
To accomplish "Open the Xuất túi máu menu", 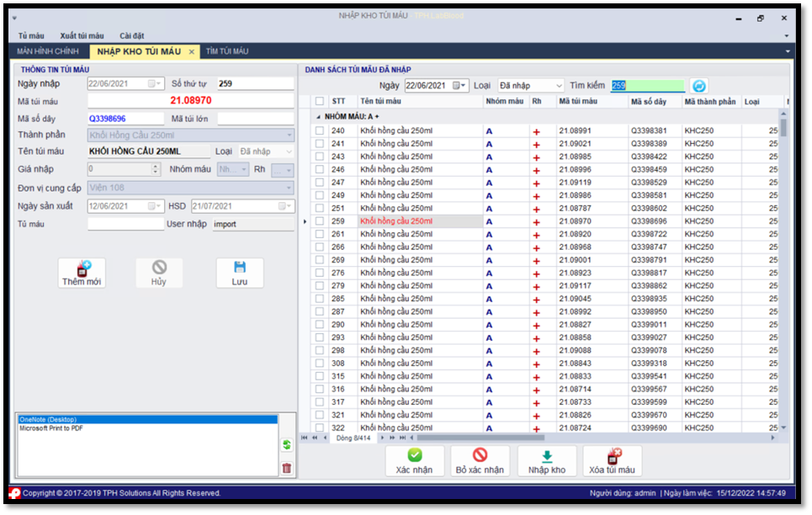I will tap(82, 35).
